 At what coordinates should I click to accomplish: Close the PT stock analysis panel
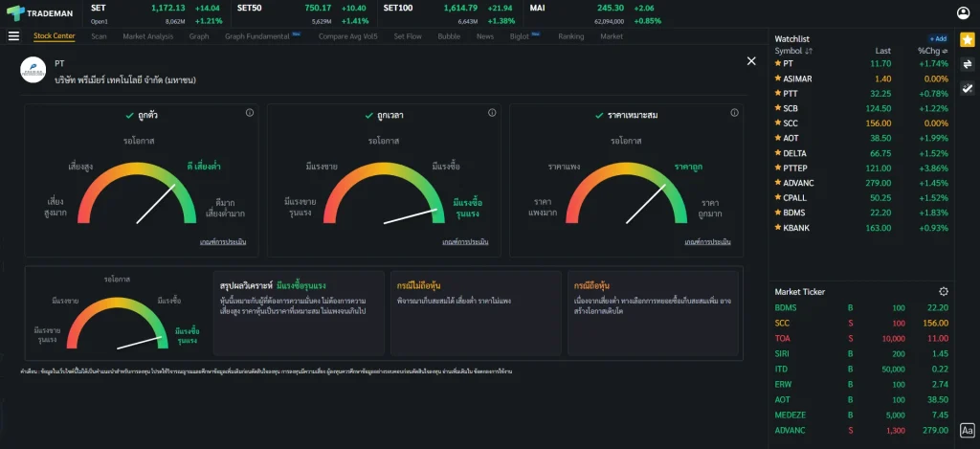click(751, 61)
